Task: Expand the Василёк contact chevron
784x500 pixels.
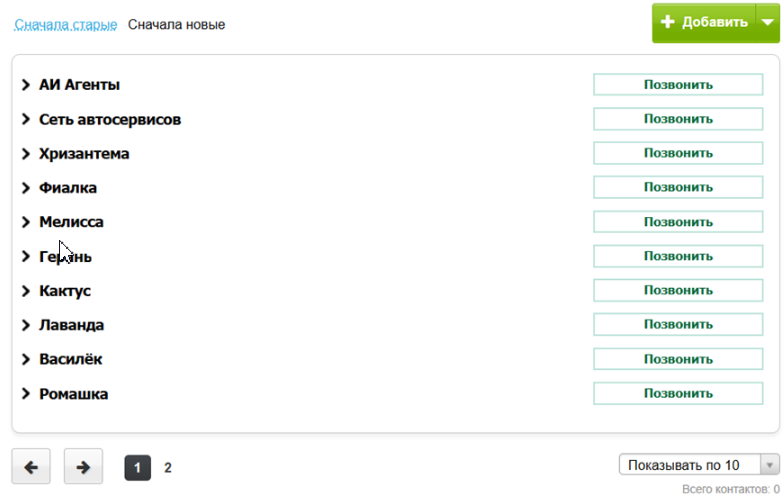Action: pos(26,359)
